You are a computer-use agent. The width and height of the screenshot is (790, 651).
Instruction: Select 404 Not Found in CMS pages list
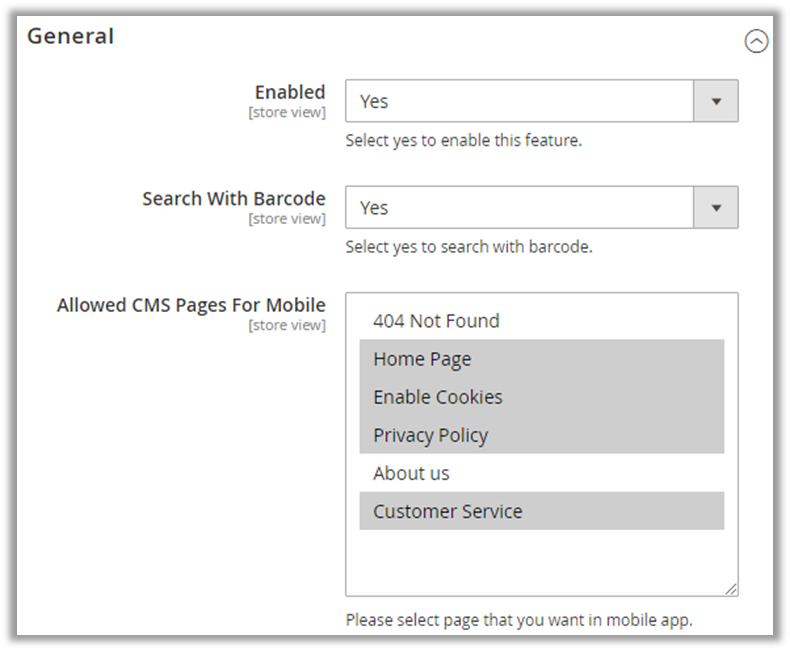click(436, 321)
